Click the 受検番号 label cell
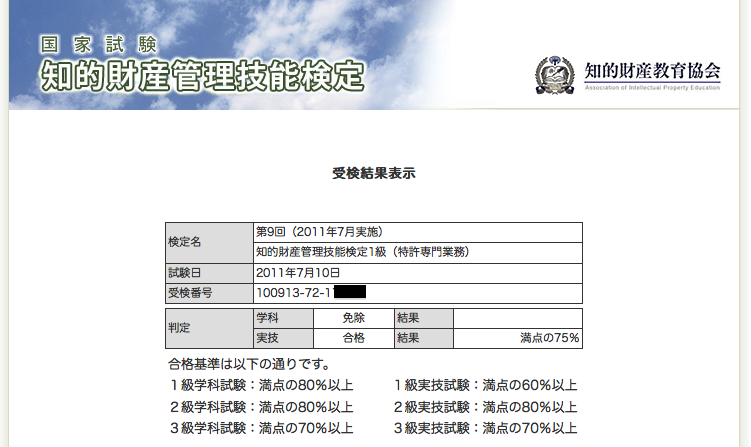751x447 pixels. [x=209, y=293]
